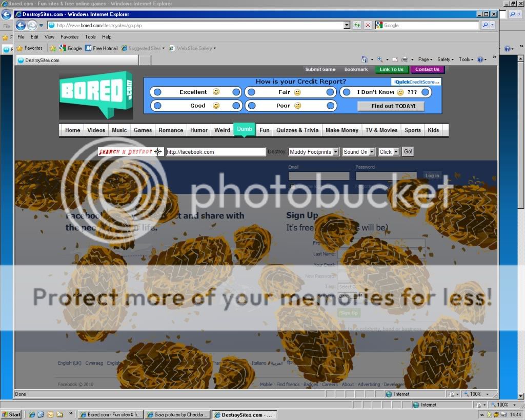This screenshot has height=420, width=525.
Task: Click the browser address bar
Action: (196, 25)
